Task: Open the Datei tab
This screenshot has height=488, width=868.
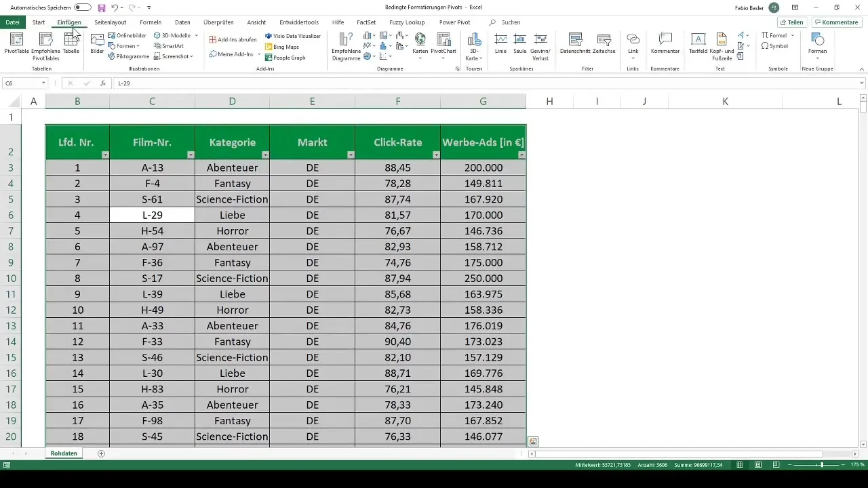Action: [12, 22]
